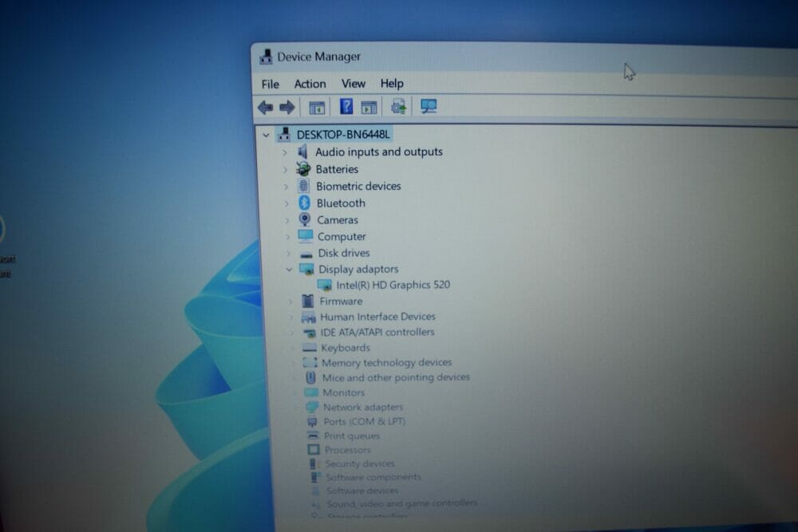The width and height of the screenshot is (798, 532).
Task: Select the Monitors label
Action: point(343,392)
